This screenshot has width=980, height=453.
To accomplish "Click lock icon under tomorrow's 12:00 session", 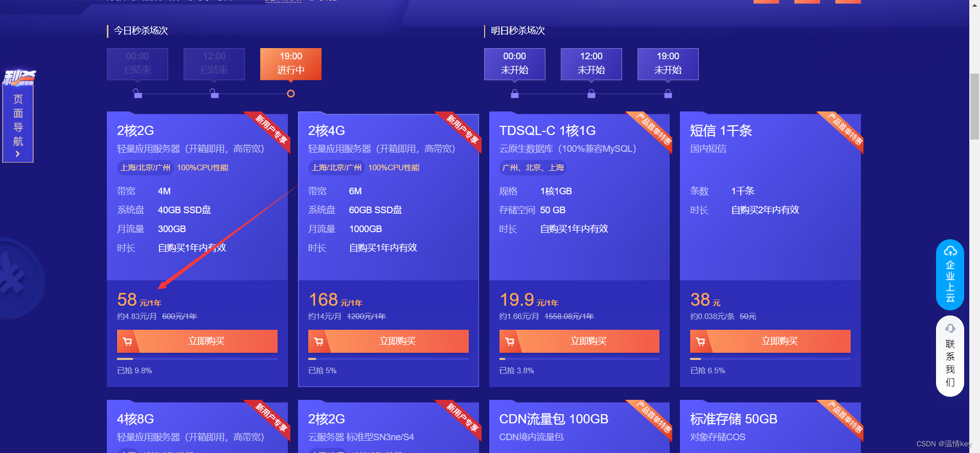I will [x=591, y=94].
